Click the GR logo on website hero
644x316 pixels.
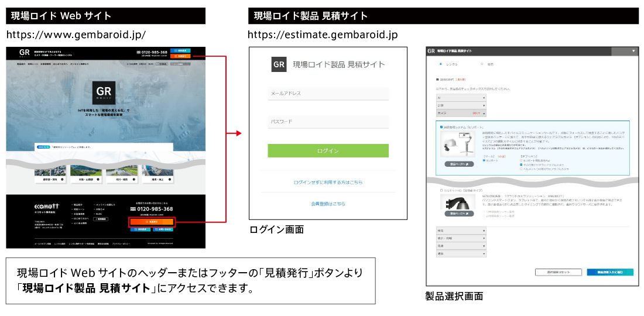point(104,92)
